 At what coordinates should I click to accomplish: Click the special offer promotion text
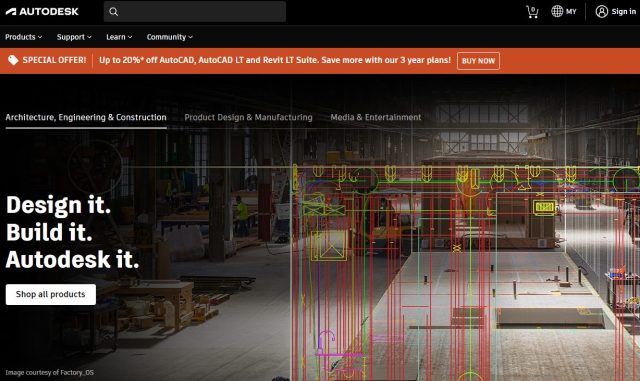tap(275, 60)
